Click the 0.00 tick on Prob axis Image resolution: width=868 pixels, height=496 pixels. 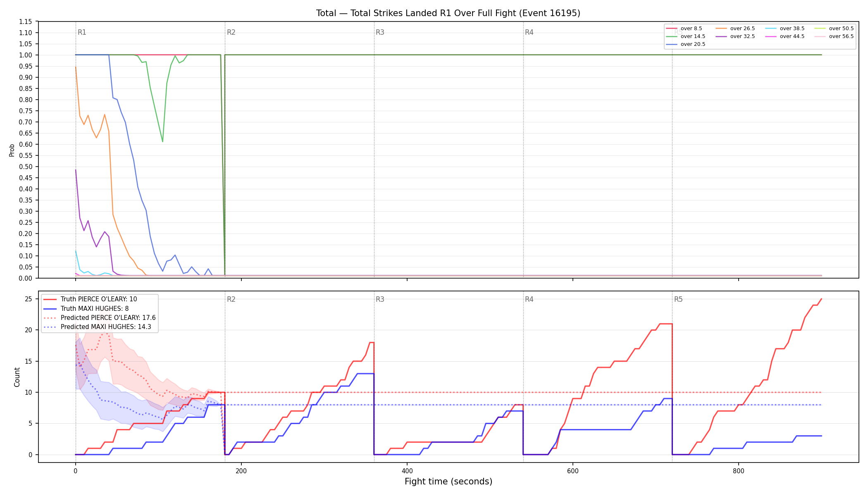[26, 278]
